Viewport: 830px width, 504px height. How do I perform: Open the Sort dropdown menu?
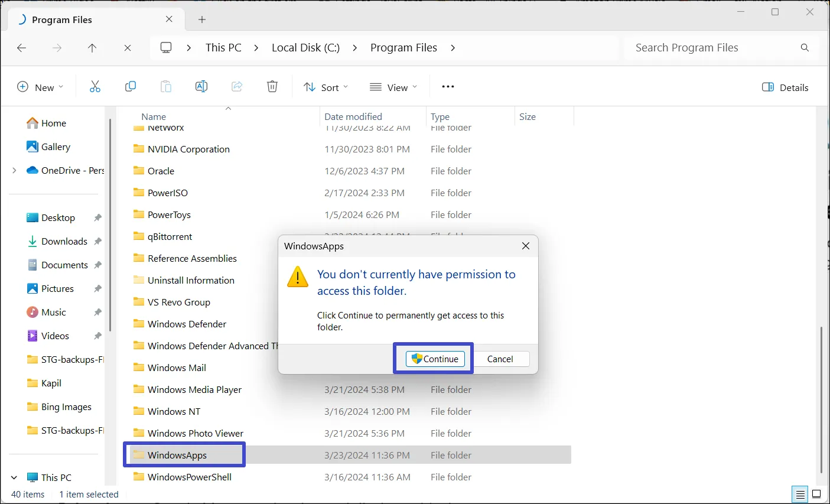326,87
